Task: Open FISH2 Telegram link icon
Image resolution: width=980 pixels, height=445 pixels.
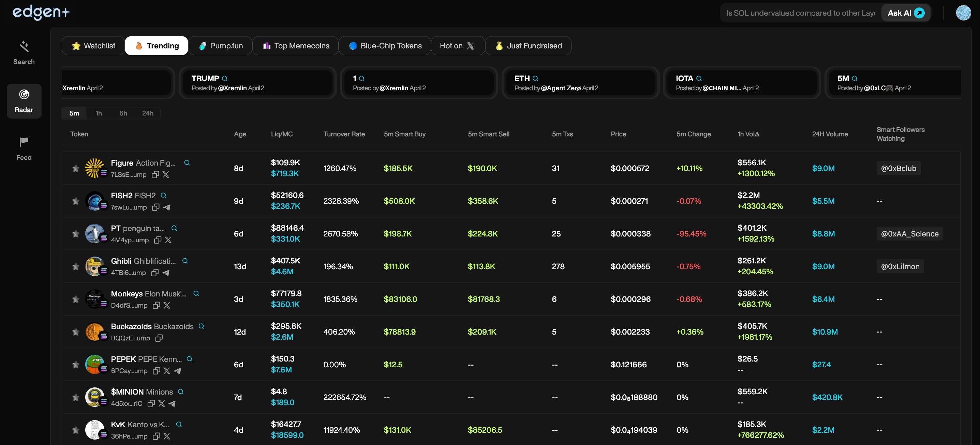Action: click(x=167, y=207)
